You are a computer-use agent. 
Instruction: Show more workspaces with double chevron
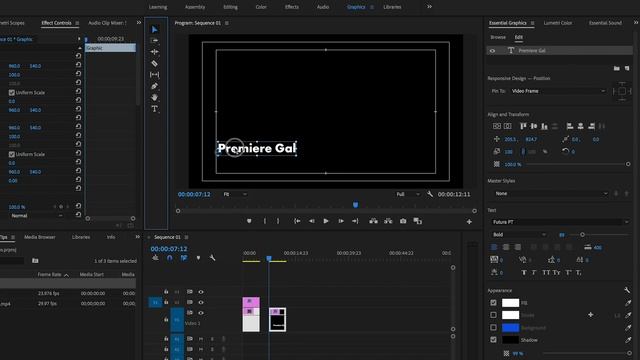pos(429,7)
